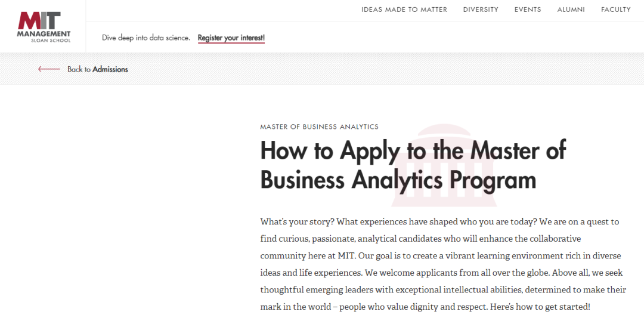Click the red and gray MIT lettermark
The image size is (644, 321).
point(39,20)
